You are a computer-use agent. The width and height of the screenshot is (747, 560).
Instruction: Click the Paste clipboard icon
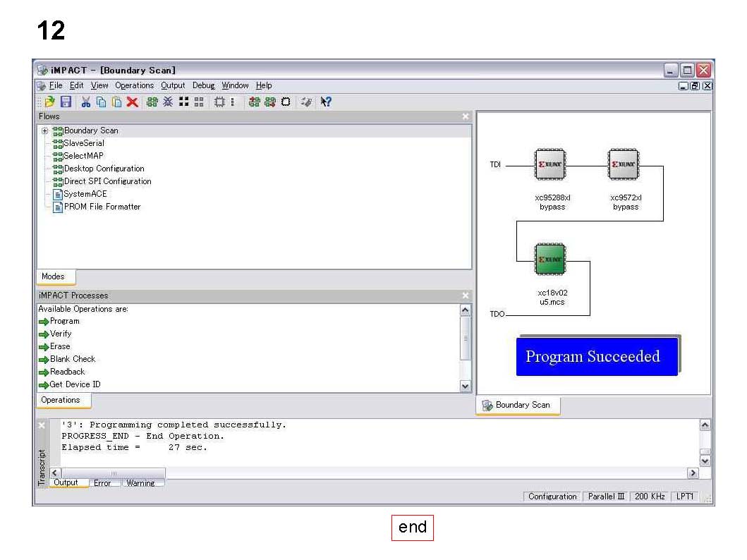(x=116, y=102)
